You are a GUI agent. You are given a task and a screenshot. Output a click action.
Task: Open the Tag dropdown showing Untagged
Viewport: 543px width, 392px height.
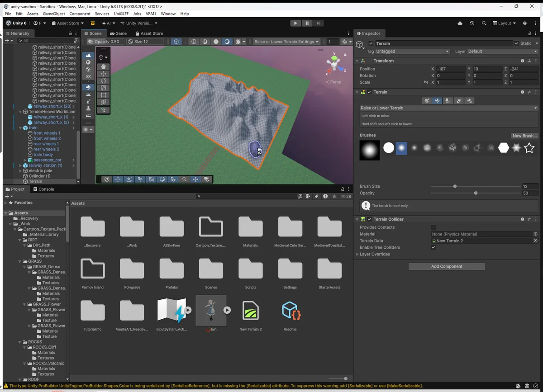[x=413, y=52]
